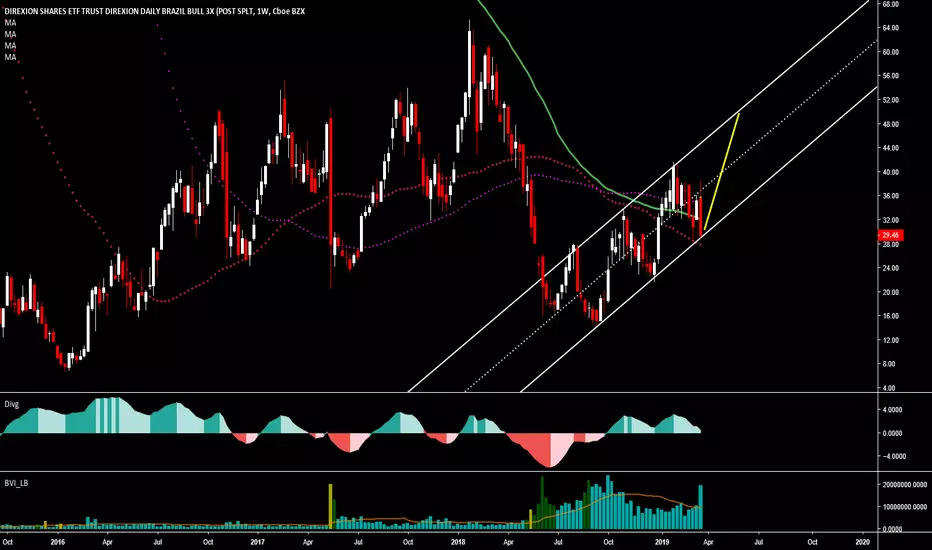932x550 pixels.
Task: Click the 68.00 price axis label
Action: 890,4
